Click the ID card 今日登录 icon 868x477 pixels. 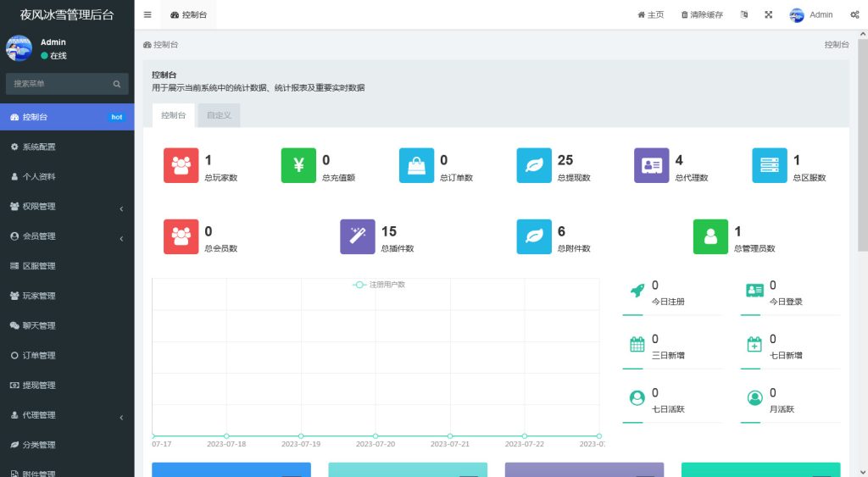pos(754,291)
